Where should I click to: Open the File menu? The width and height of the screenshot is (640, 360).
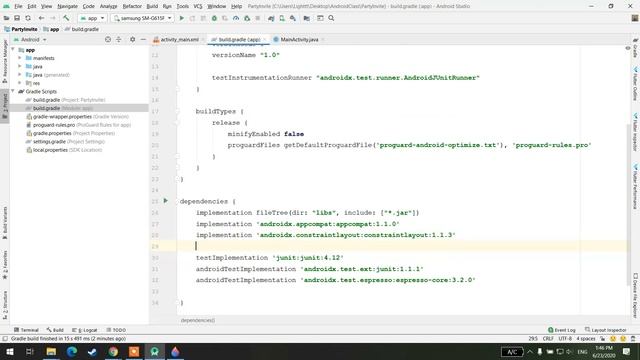[18, 6]
